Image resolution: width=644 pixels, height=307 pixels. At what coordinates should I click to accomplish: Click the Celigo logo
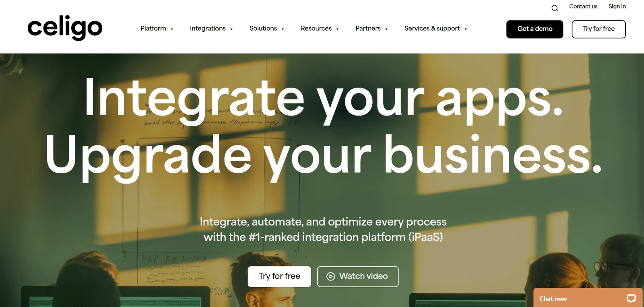(x=65, y=27)
